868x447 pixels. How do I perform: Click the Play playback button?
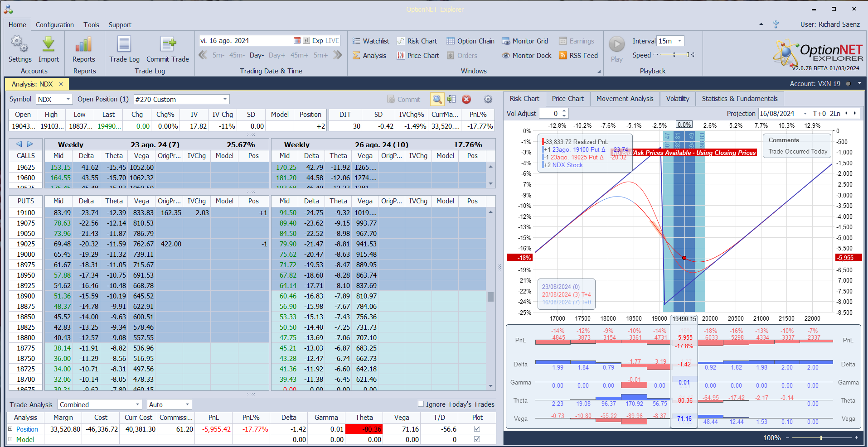tap(616, 44)
